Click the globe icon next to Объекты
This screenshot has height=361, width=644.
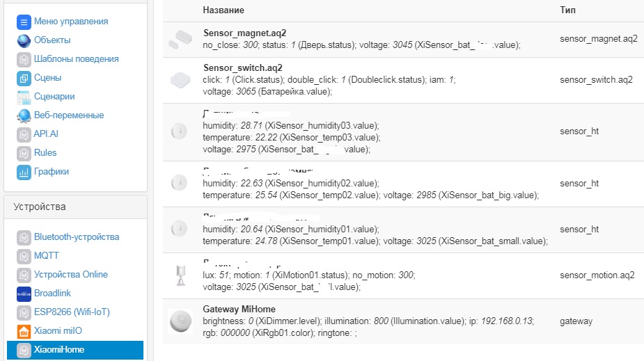tap(24, 40)
